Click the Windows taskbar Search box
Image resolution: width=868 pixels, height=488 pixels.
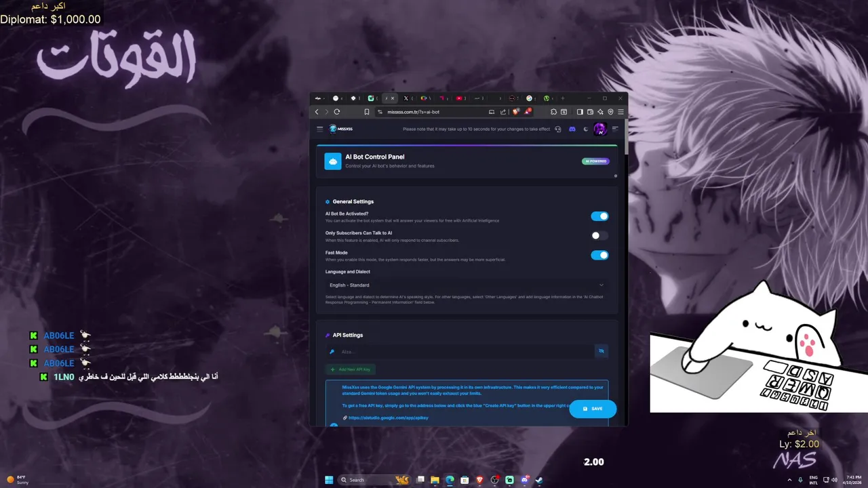(374, 480)
